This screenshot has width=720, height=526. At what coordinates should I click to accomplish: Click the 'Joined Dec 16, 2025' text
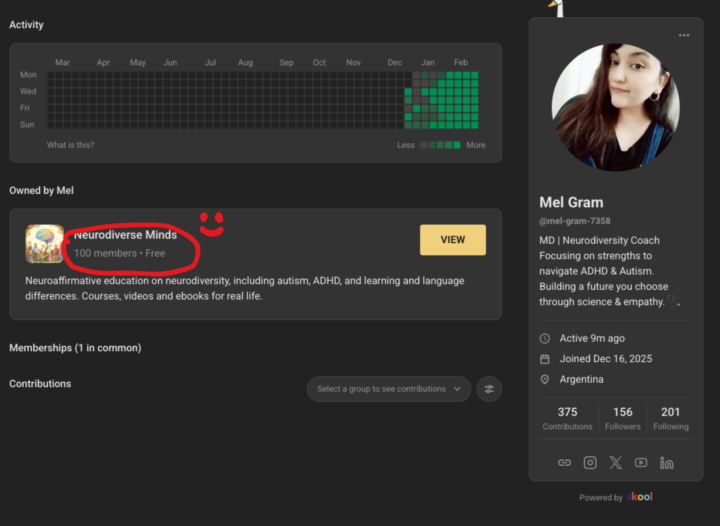pos(606,359)
